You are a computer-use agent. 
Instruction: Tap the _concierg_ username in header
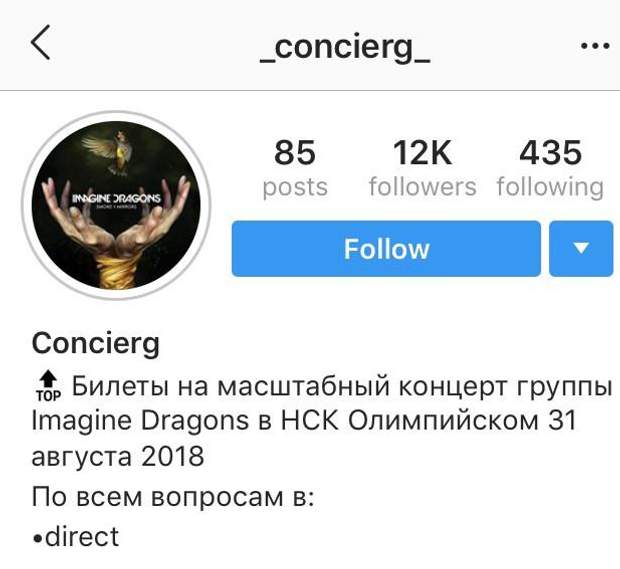click(345, 48)
